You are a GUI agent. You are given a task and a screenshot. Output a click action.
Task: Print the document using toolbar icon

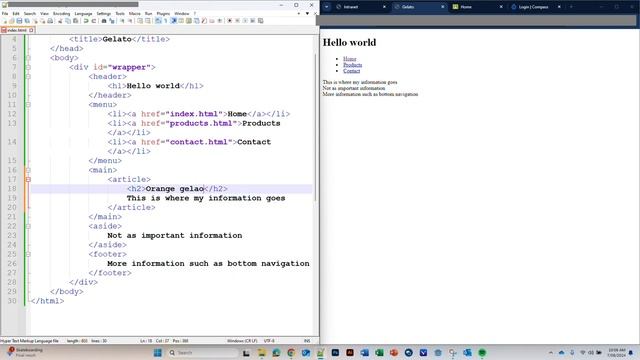(x=50, y=21)
